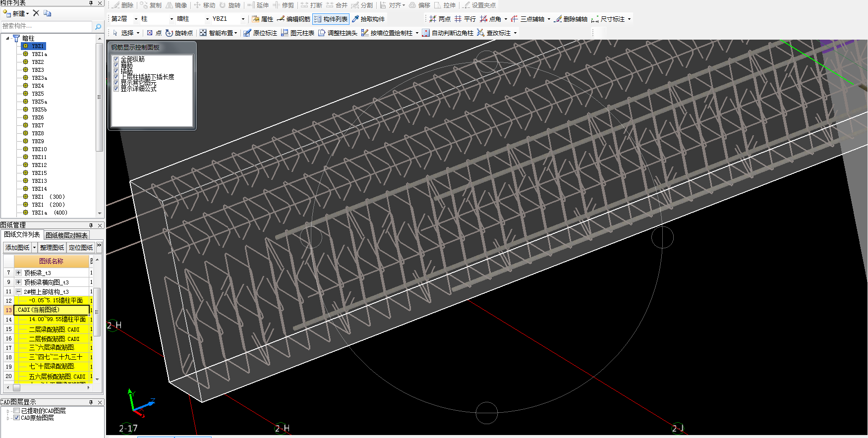Click 图元柱表 (element column table) tool
Screen dimensions: 868x438
297,33
